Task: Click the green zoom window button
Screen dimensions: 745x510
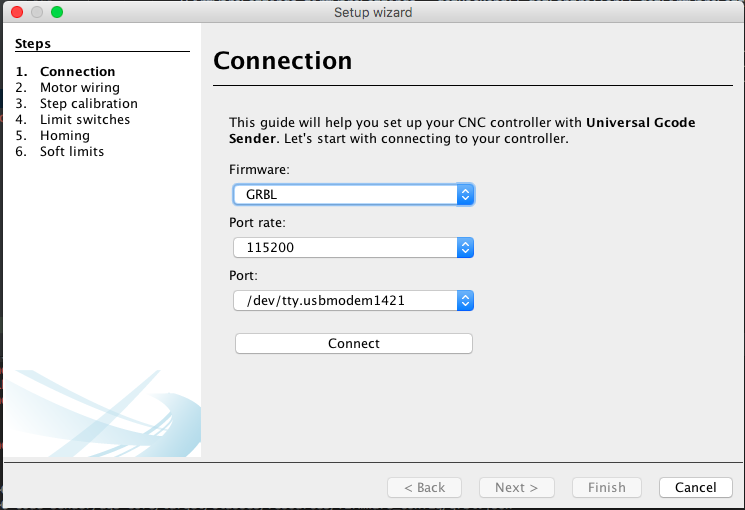Action: coord(57,12)
